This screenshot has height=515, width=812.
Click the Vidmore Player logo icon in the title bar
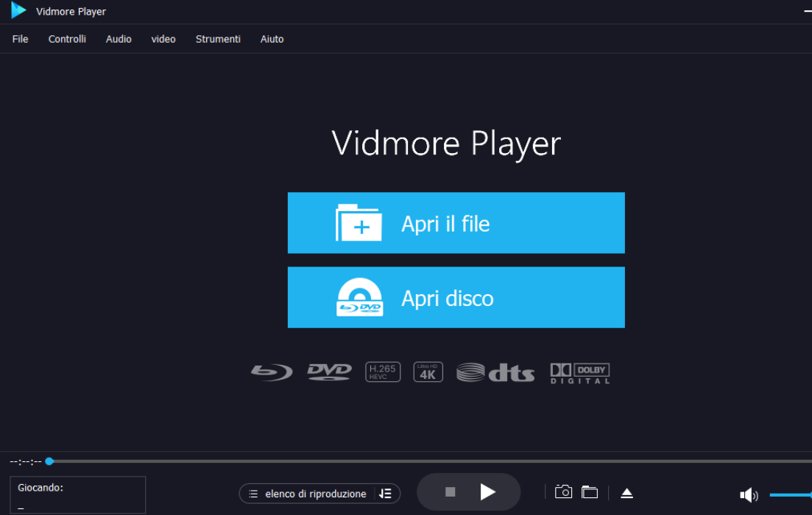click(18, 10)
